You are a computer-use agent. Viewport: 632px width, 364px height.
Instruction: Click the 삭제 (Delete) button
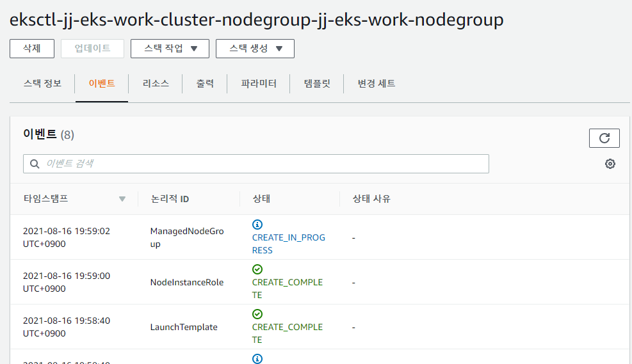click(x=32, y=49)
